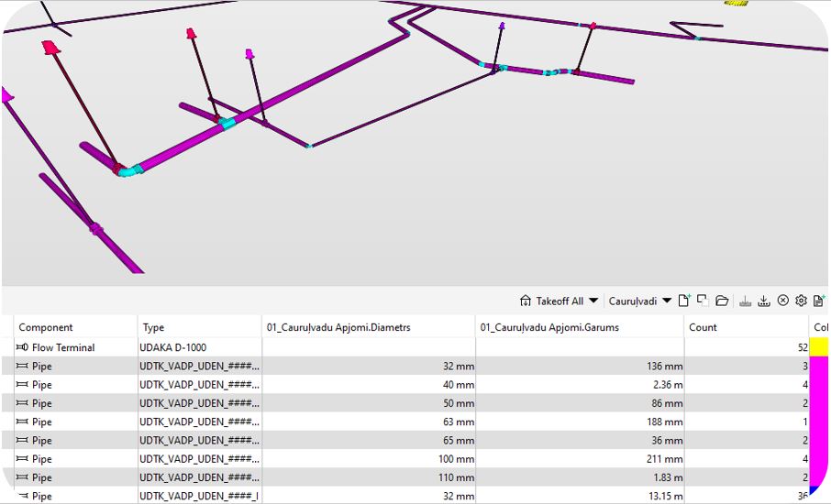Click the export download icon in takeoff toolbar

[x=764, y=301]
